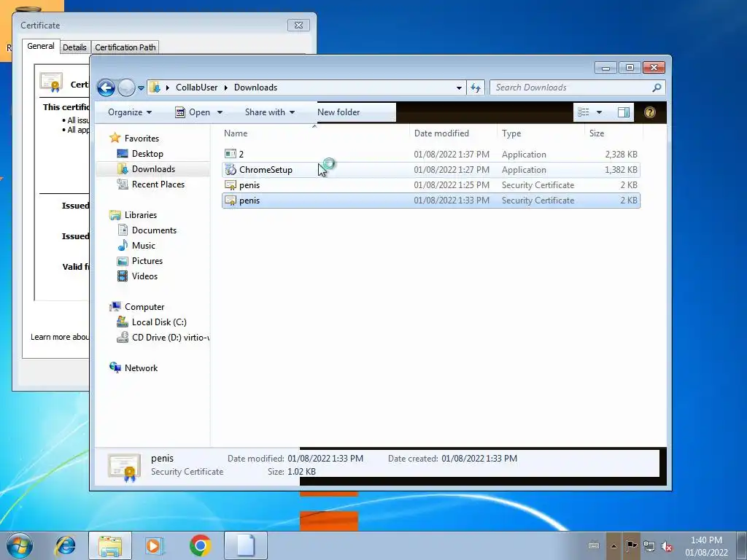Image resolution: width=747 pixels, height=560 pixels.
Task: Click Libraries in the navigation pane
Action: 141,215
